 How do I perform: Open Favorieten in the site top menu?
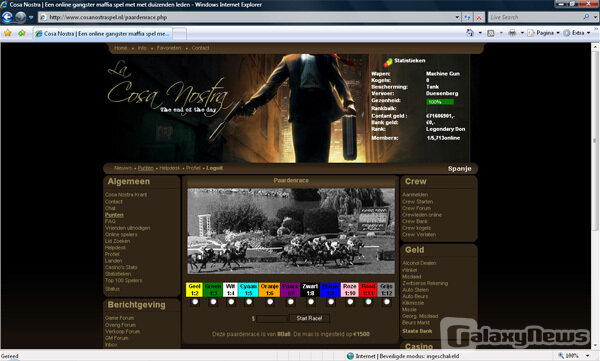click(169, 48)
